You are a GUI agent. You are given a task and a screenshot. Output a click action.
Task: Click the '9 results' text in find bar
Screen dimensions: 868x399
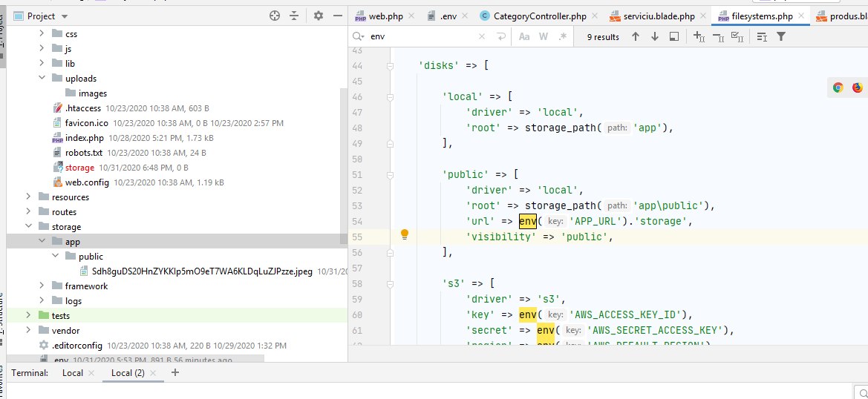603,37
